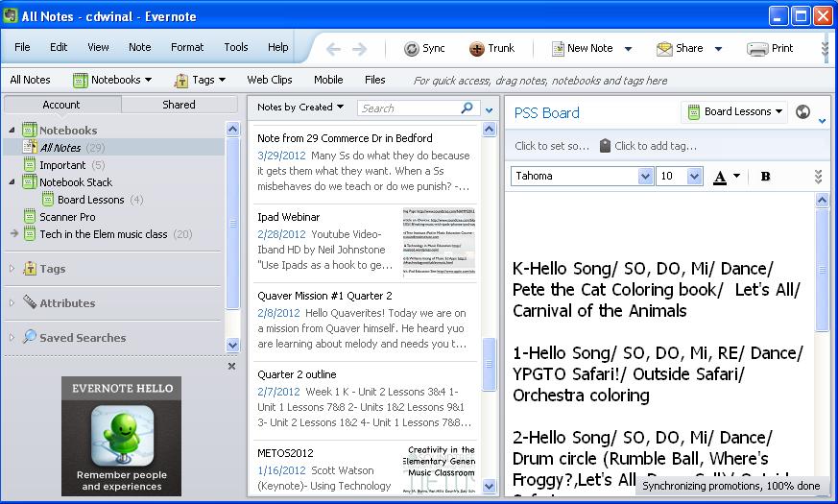Expand the Tags section
Viewport: 838px width, 504px height.
click(x=12, y=269)
